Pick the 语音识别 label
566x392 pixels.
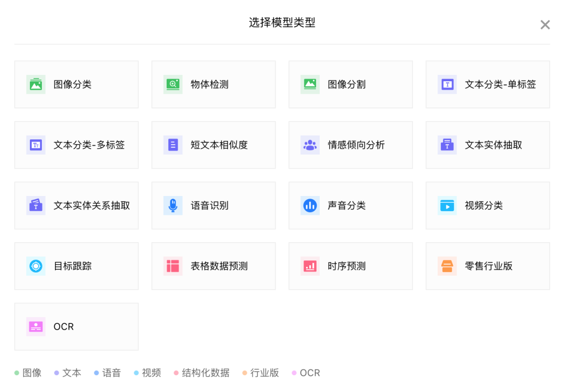(210, 206)
